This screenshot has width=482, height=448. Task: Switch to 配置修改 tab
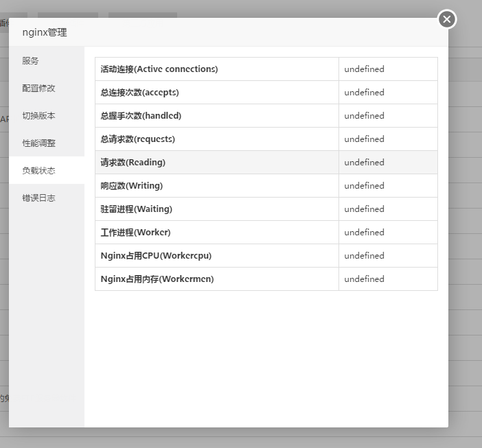click(x=47, y=88)
